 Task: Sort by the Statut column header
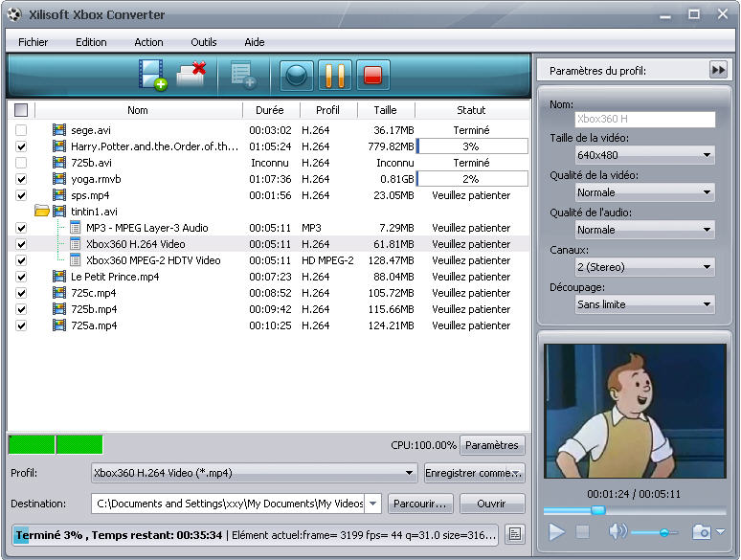[x=472, y=110]
